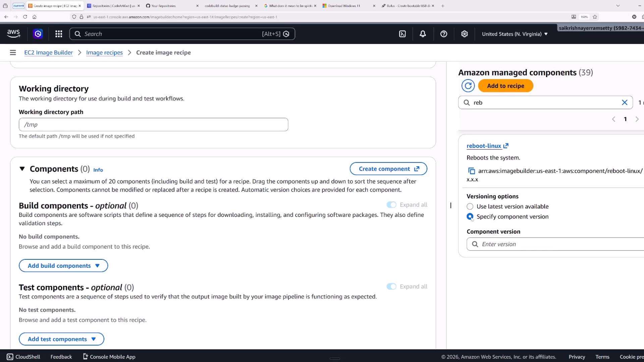Launch CloudShell from the top navigation bar

pyautogui.click(x=402, y=34)
